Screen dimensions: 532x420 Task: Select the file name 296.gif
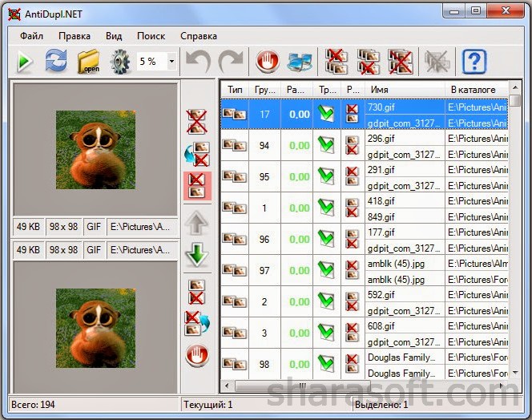point(381,139)
